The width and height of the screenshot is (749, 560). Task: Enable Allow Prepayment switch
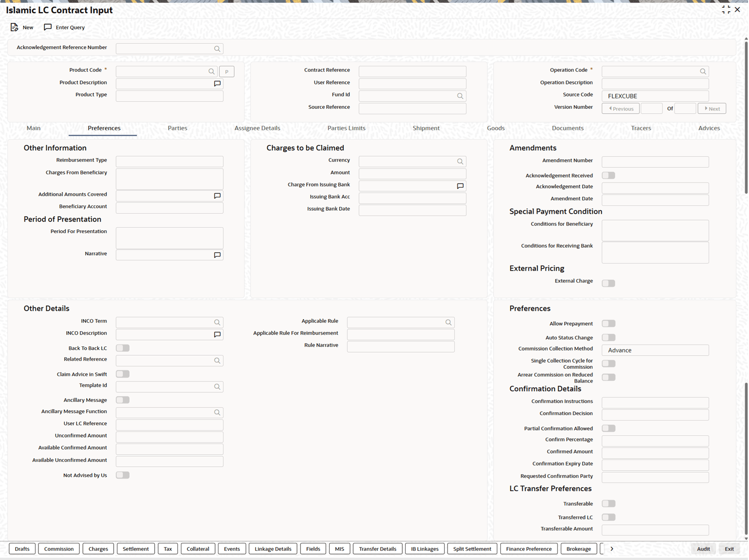[x=608, y=323]
